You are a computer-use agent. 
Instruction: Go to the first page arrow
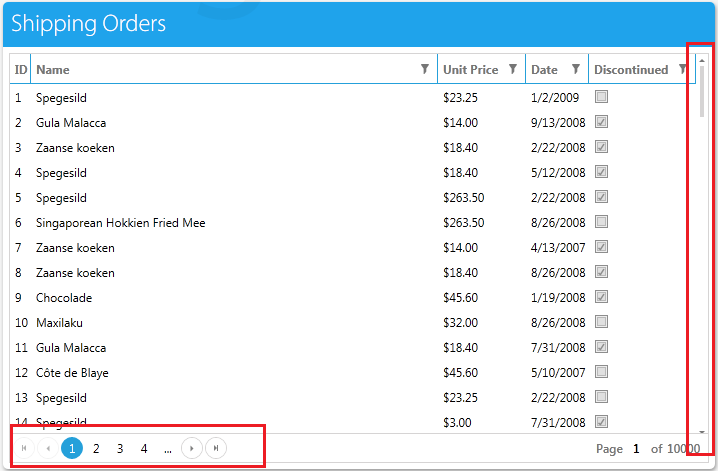pos(24,448)
